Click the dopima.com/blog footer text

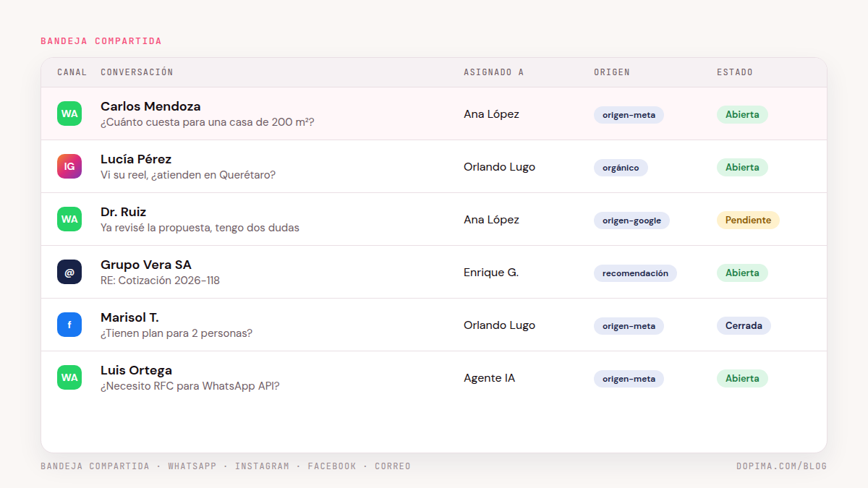pos(781,466)
